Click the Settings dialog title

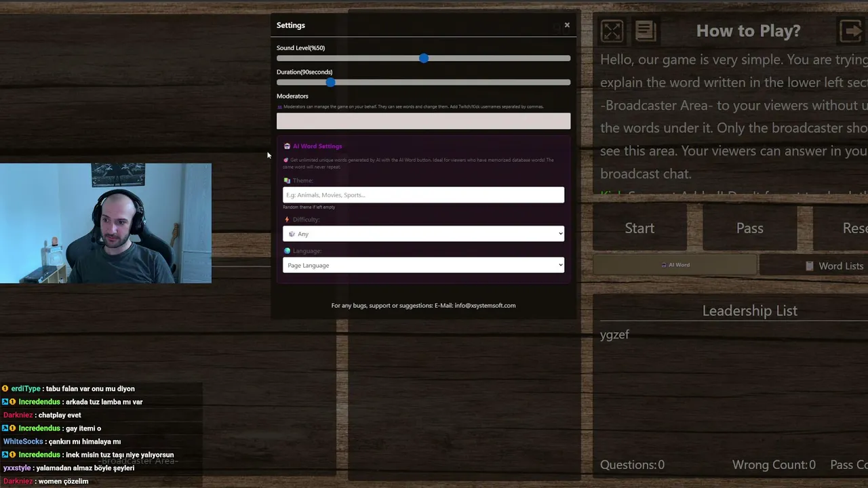click(291, 25)
